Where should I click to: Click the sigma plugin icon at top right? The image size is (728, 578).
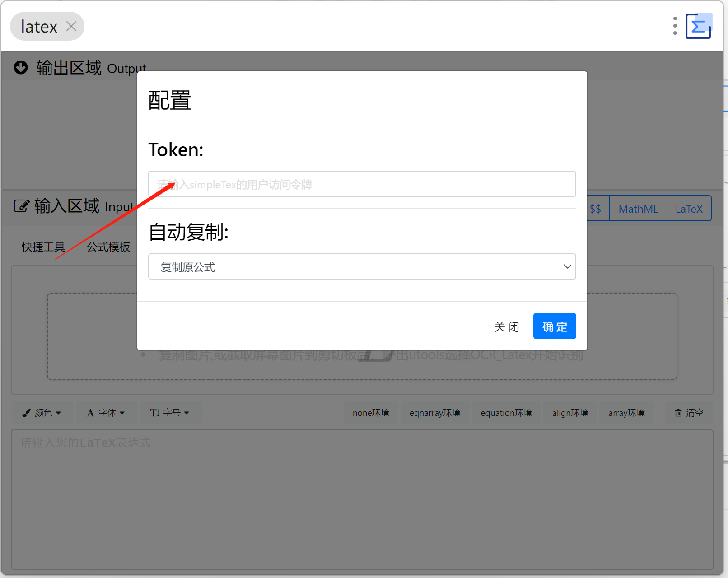tap(698, 26)
